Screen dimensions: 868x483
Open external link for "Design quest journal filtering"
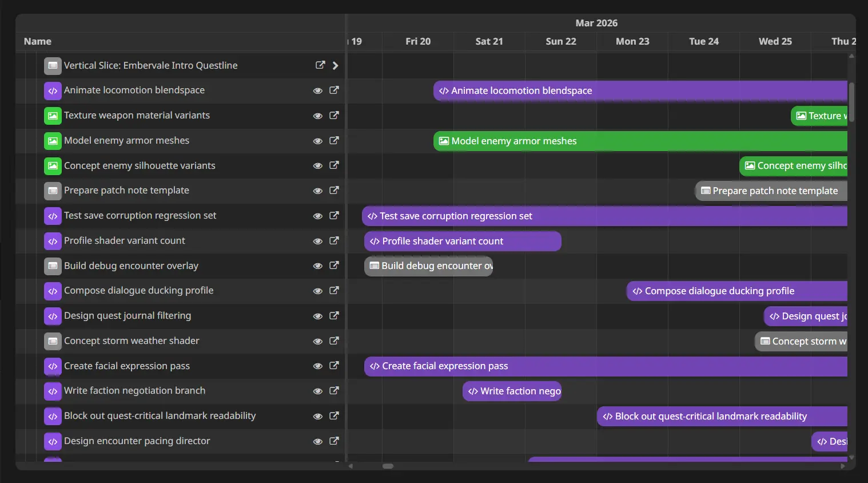click(x=335, y=316)
